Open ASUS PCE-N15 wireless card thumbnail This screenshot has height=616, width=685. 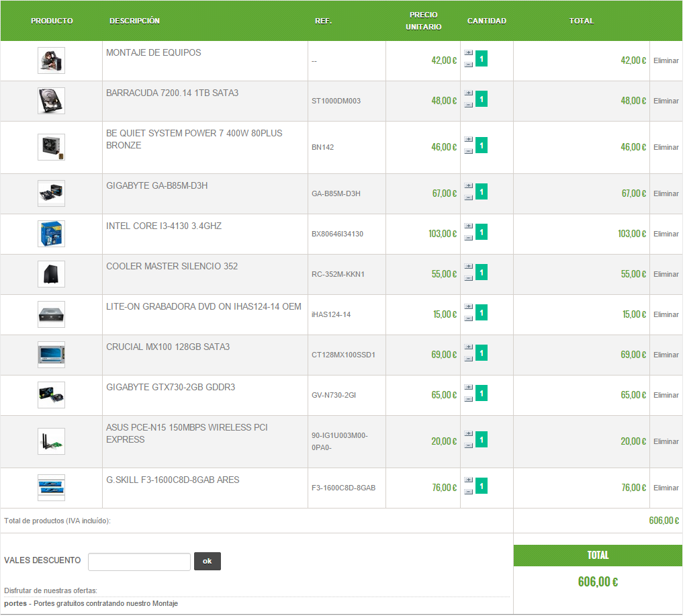(51, 441)
